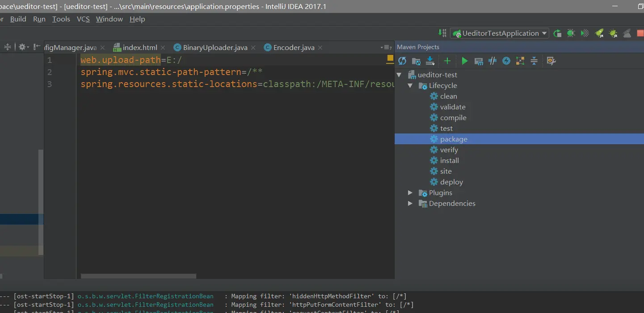The width and height of the screenshot is (644, 313).
Task: Open project panel gear settings dropdown
Action: 23,47
